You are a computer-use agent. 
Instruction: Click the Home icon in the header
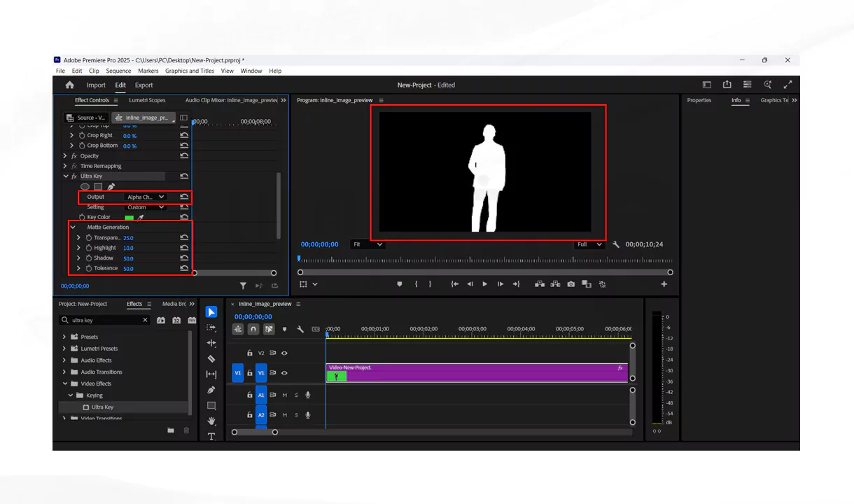coord(69,85)
